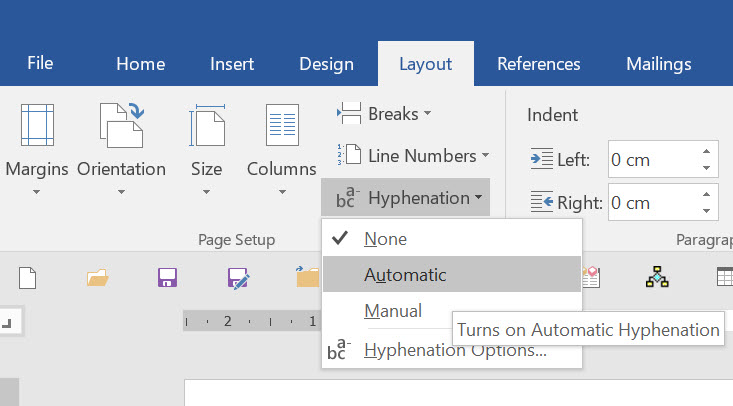Click the new blank document icon
The width and height of the screenshot is (733, 406).
28,278
